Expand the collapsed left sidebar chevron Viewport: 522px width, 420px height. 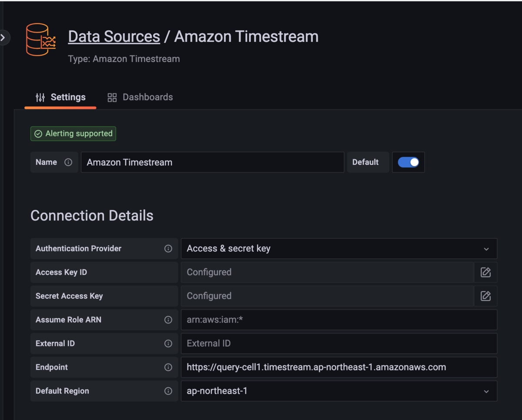(3, 38)
